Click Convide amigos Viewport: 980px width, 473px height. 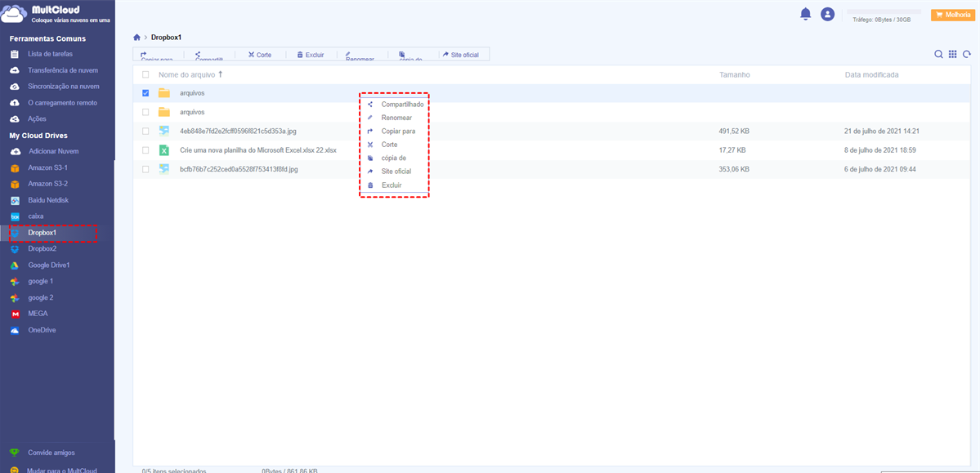51,453
